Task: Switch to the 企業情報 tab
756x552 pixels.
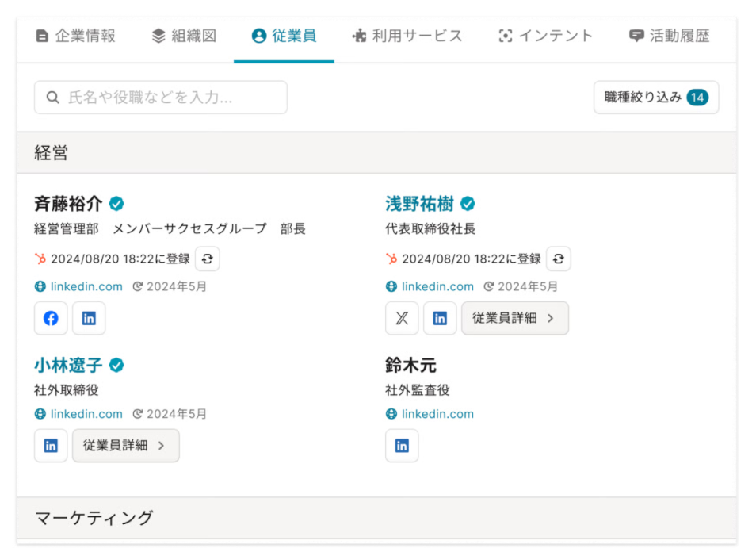Action: pyautogui.click(x=77, y=36)
